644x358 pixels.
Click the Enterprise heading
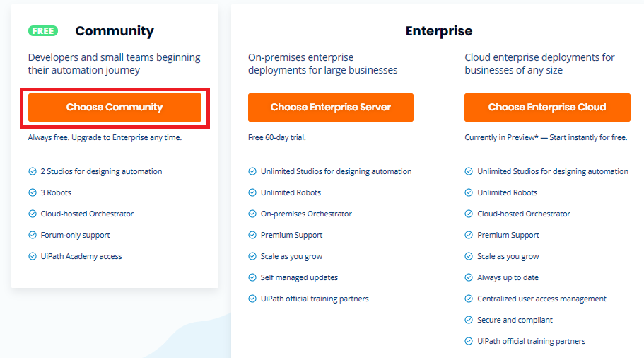pyautogui.click(x=439, y=31)
